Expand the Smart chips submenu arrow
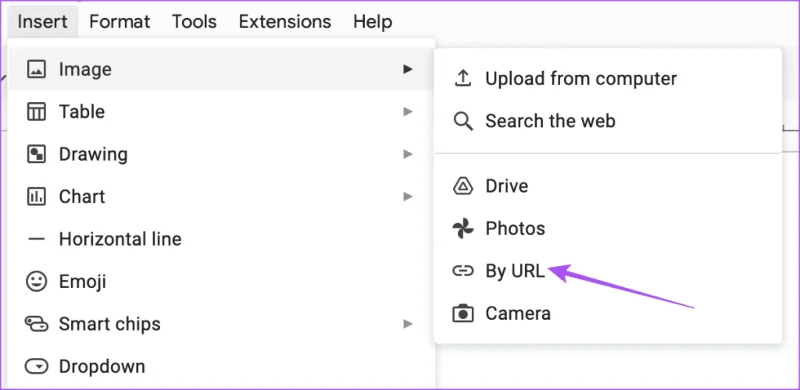Screen dimensions: 800x390 pyautogui.click(x=407, y=324)
